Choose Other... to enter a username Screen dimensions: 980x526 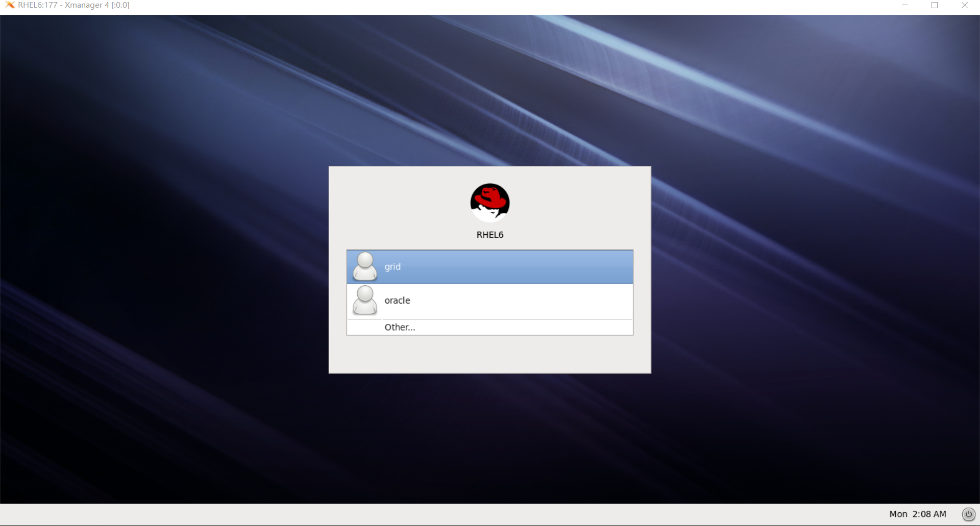(490, 327)
